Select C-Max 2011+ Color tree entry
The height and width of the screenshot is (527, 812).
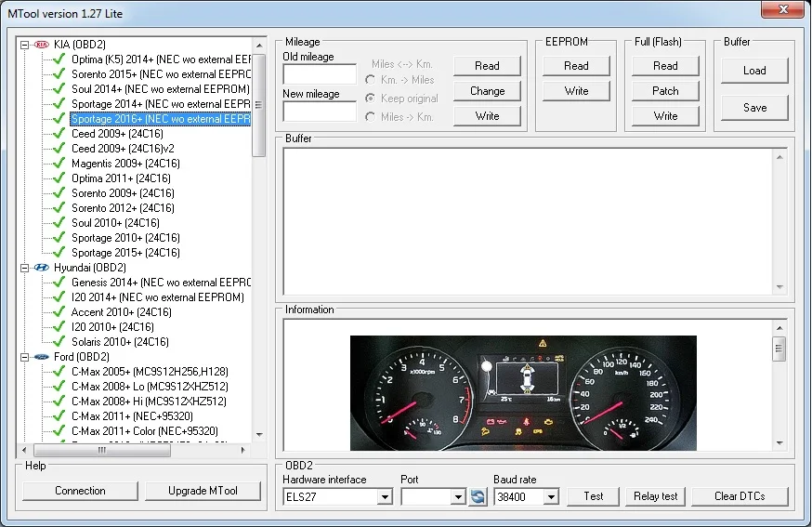pyautogui.click(x=144, y=431)
